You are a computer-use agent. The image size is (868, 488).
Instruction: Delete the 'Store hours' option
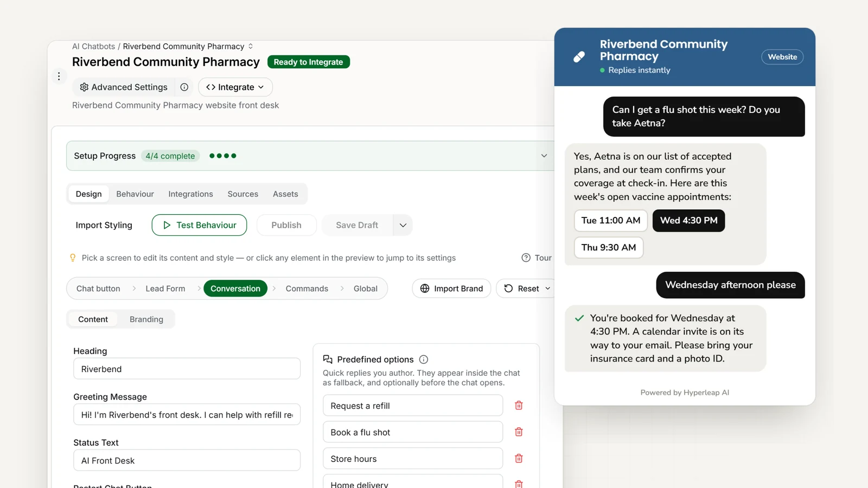(519, 459)
